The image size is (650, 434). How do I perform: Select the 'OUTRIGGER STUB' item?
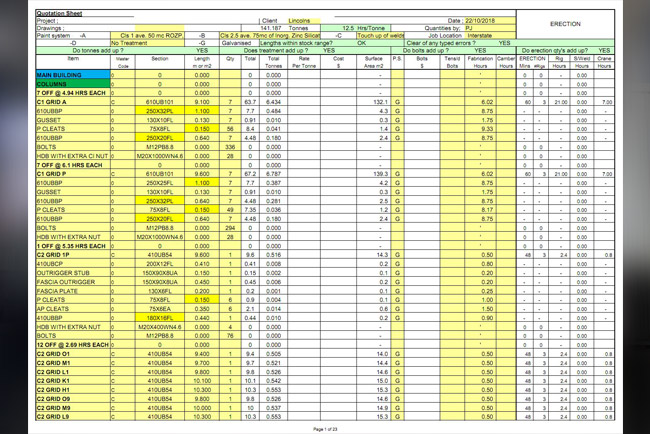[73, 273]
